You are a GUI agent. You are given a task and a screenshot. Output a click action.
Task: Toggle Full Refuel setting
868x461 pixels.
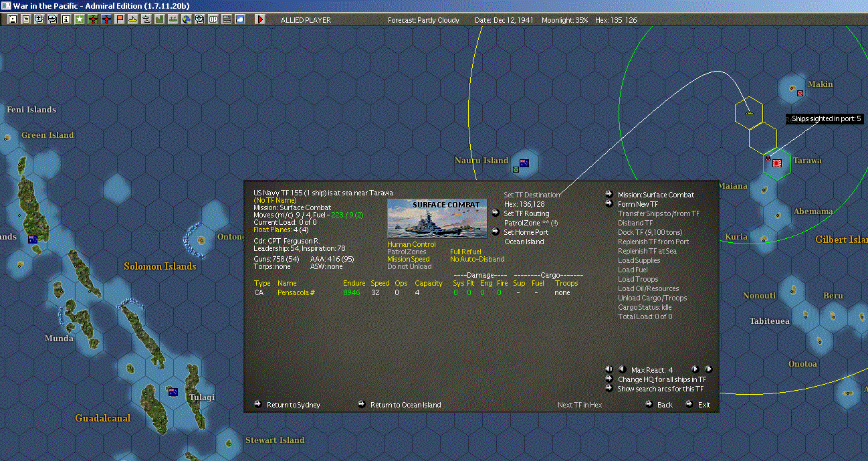click(x=465, y=252)
